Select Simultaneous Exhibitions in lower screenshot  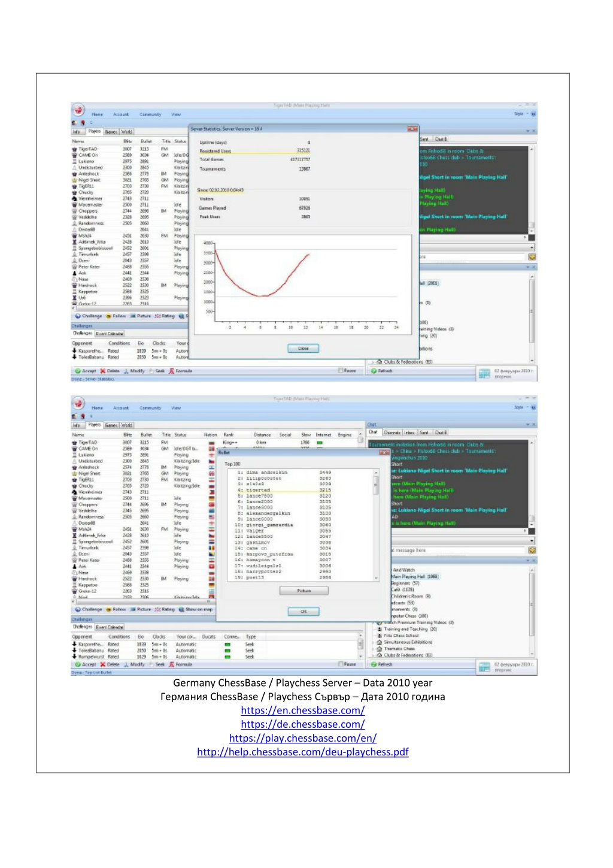pyautogui.click(x=408, y=642)
